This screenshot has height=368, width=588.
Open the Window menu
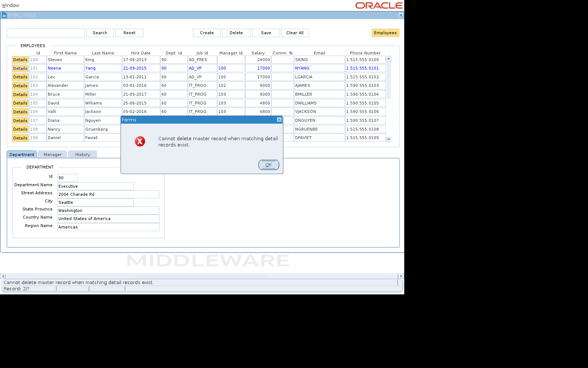(11, 6)
